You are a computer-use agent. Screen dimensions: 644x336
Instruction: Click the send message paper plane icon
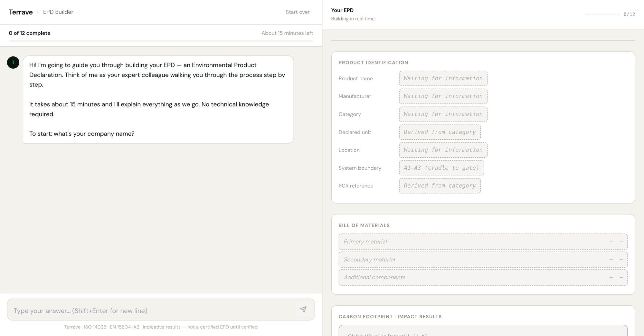pyautogui.click(x=303, y=310)
